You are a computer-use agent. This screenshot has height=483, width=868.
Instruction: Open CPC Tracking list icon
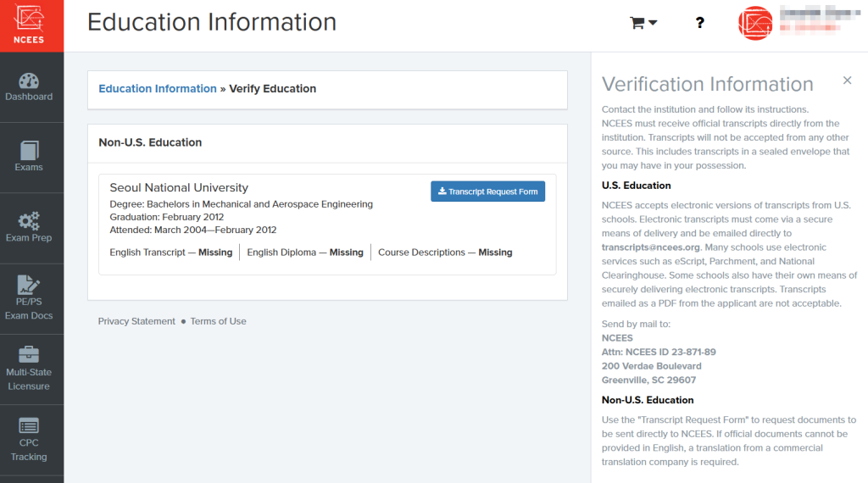pyautogui.click(x=29, y=425)
